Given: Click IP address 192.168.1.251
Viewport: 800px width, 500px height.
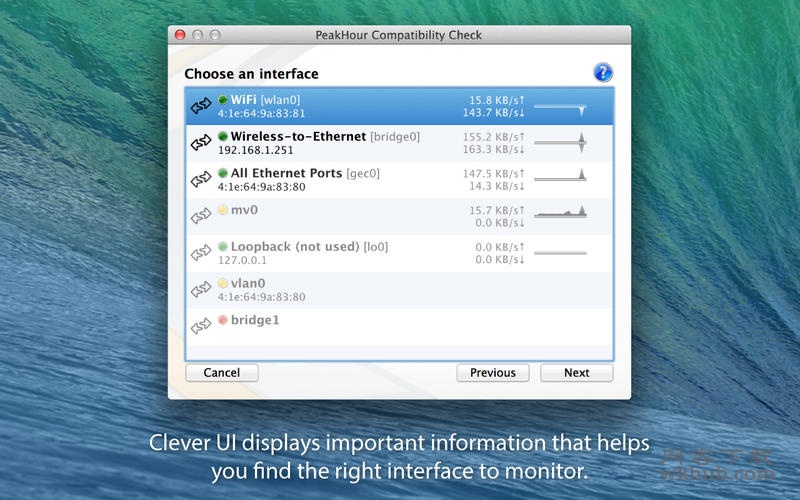Looking at the screenshot, I should pos(256,150).
